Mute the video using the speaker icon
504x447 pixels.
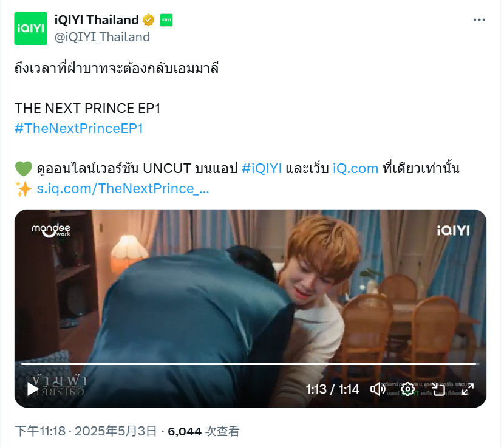coord(378,389)
